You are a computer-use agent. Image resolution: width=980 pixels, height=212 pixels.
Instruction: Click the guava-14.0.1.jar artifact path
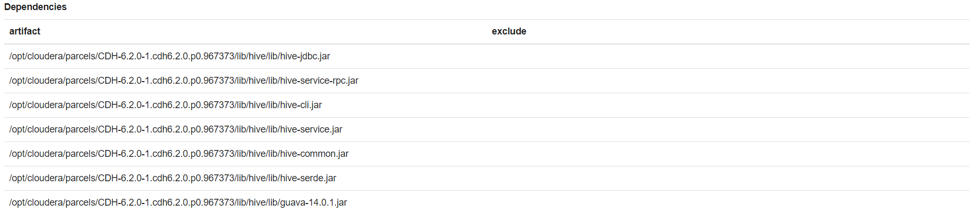(178, 202)
